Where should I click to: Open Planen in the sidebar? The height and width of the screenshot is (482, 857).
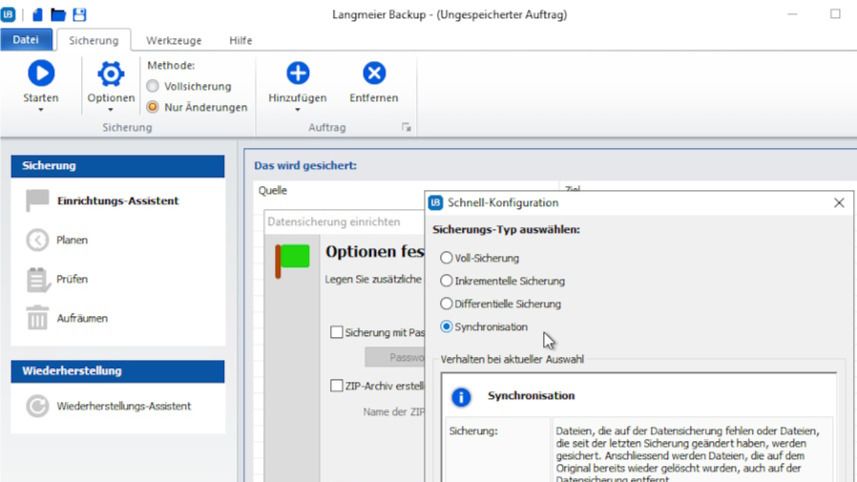point(72,240)
